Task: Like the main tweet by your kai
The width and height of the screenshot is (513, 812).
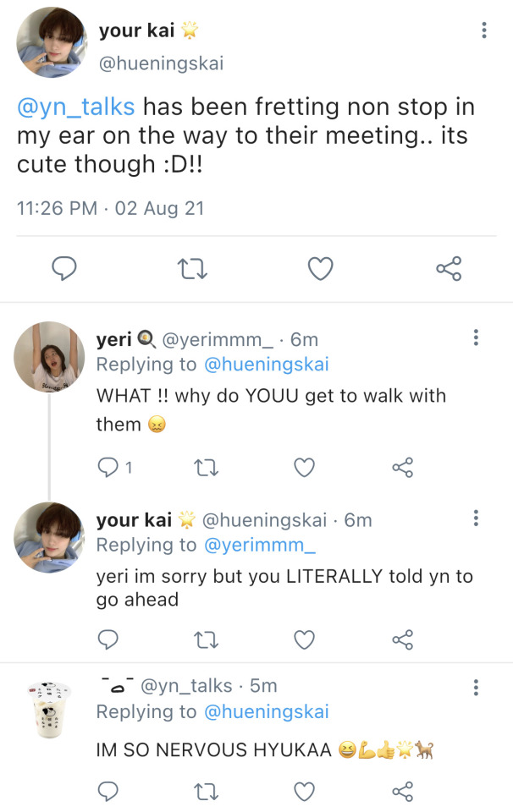Action: pos(319,269)
